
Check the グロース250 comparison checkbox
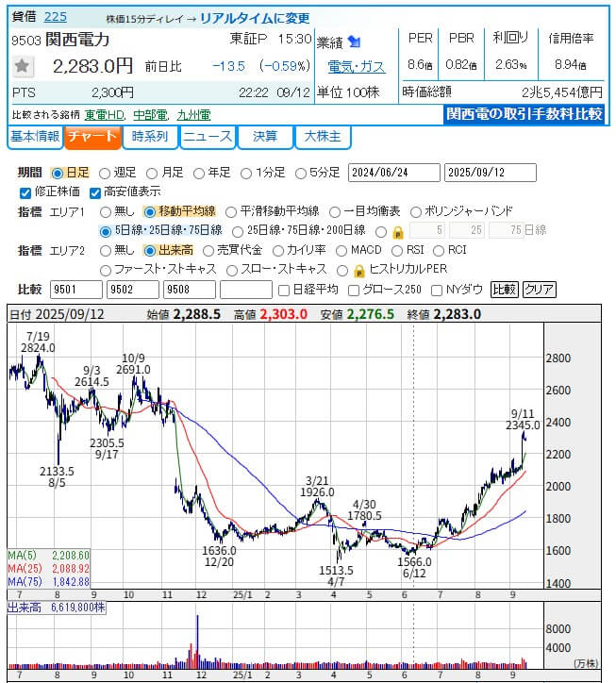click(x=354, y=291)
